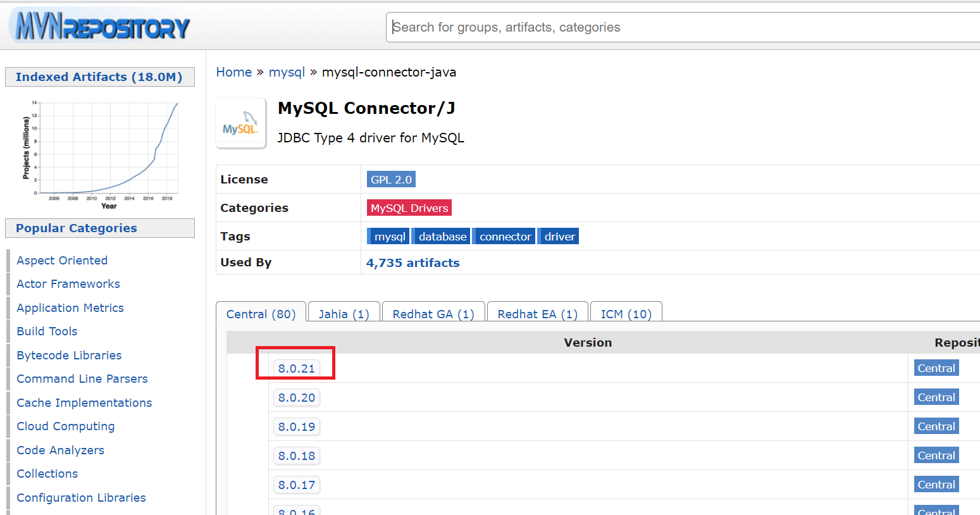The image size is (980, 515).
Task: Open the Code Analyzers category
Action: coord(60,450)
